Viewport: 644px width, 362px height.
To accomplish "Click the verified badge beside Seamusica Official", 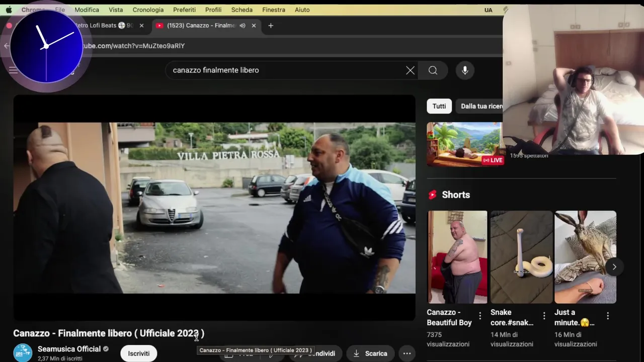I will point(106,349).
